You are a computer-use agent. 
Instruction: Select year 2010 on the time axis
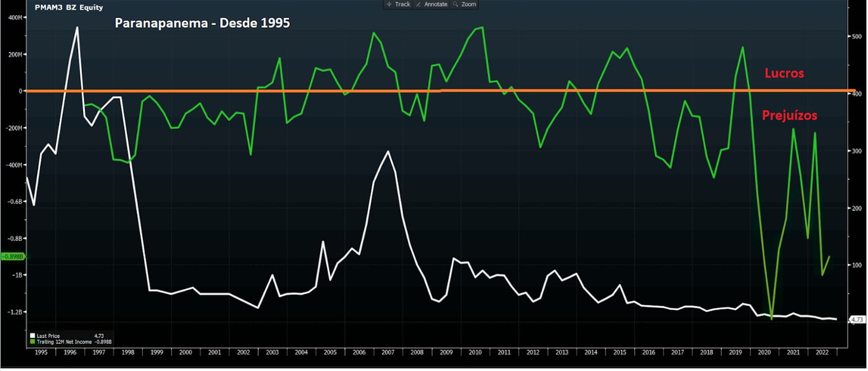point(475,351)
